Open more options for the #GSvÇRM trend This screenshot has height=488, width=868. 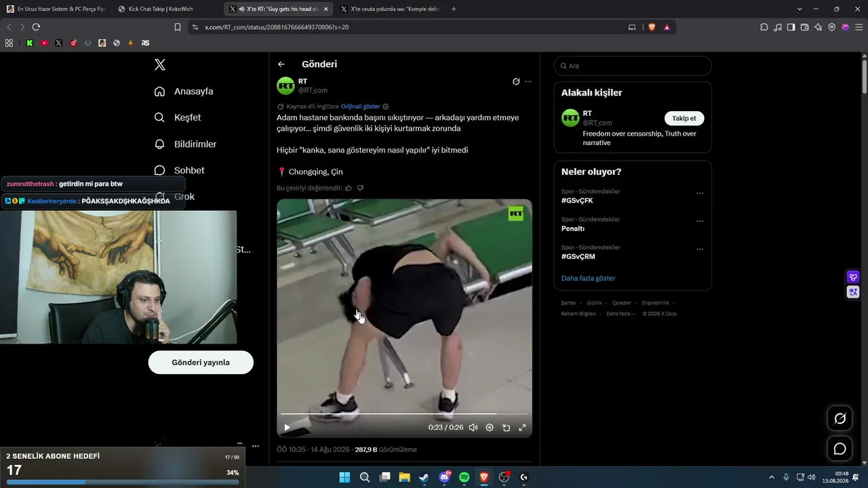pos(700,249)
